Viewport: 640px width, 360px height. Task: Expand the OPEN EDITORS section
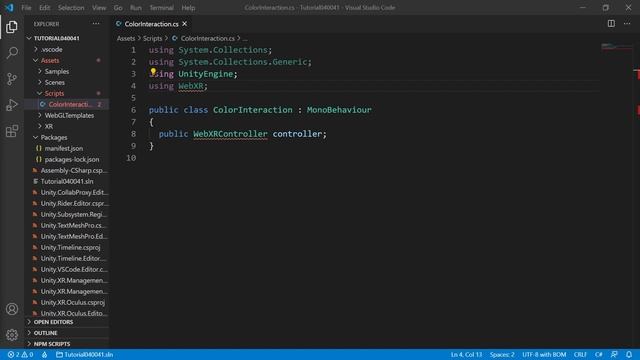click(x=53, y=322)
